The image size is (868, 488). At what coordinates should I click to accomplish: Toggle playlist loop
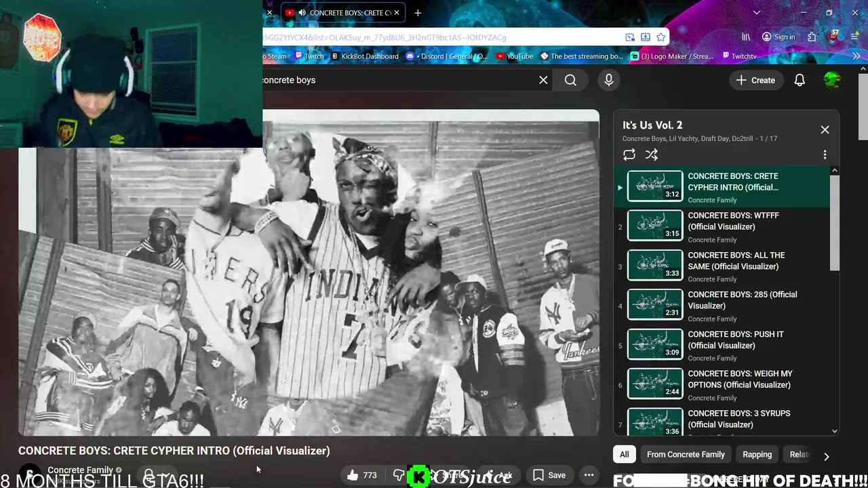[x=629, y=155]
